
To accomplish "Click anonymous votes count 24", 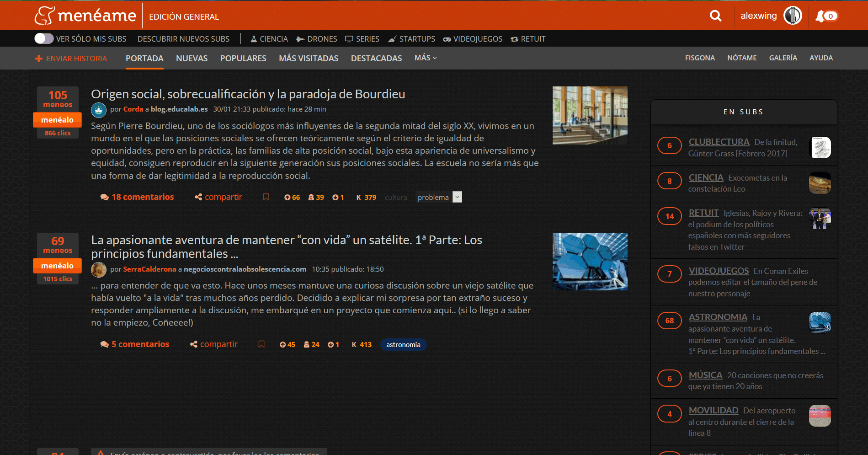I will [x=312, y=345].
